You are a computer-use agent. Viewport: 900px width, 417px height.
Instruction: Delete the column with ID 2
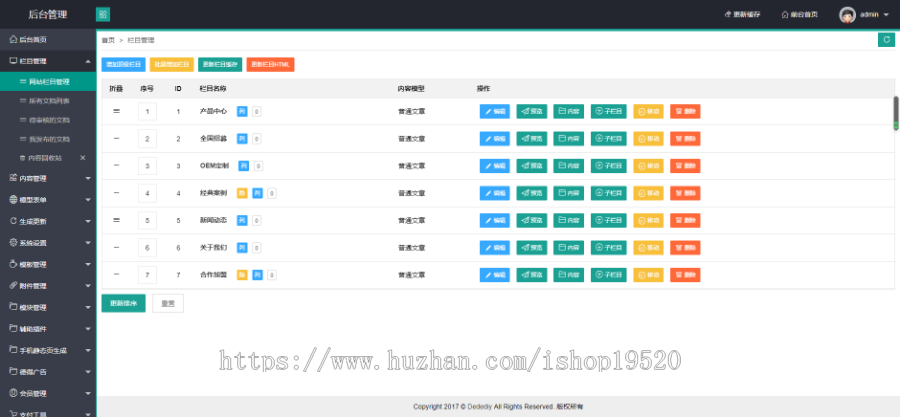[685, 139]
